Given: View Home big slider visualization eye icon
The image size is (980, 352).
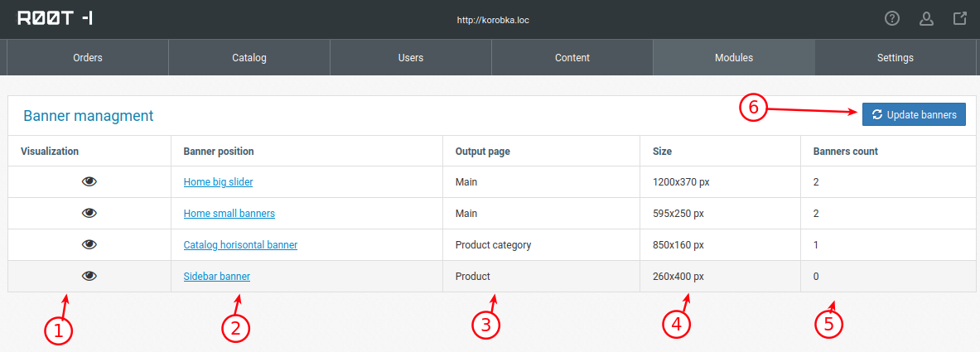Looking at the screenshot, I should point(89,182).
